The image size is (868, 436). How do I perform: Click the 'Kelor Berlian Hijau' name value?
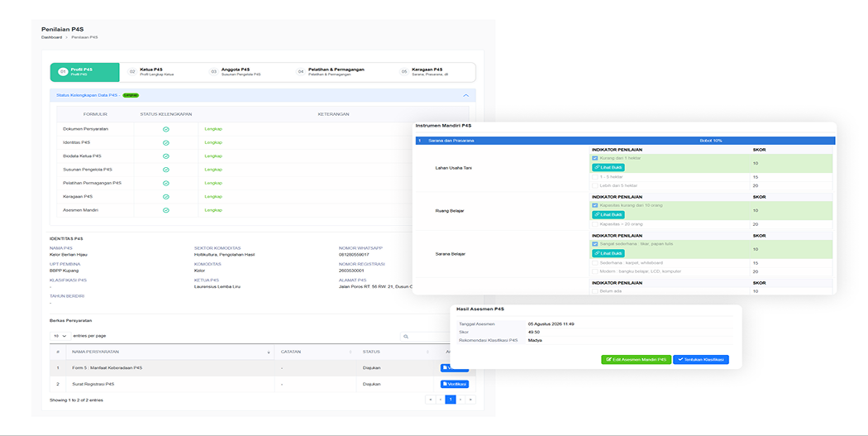click(x=69, y=255)
